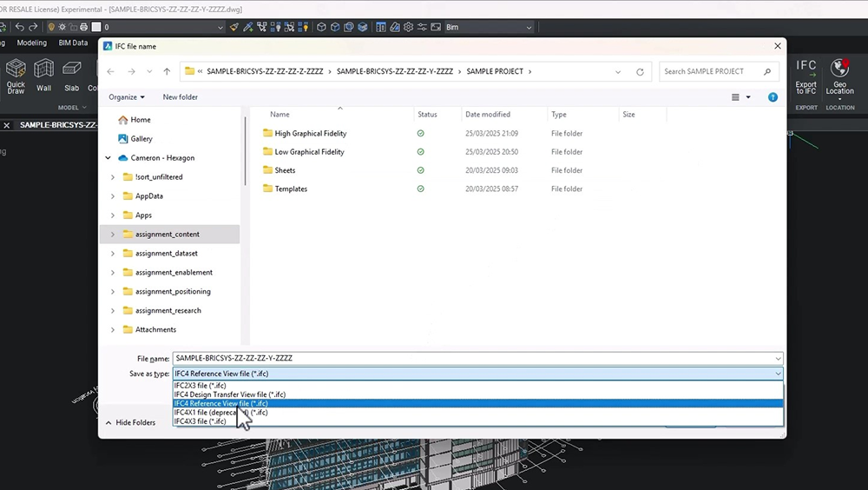Open the recent locations chevron

click(x=149, y=71)
